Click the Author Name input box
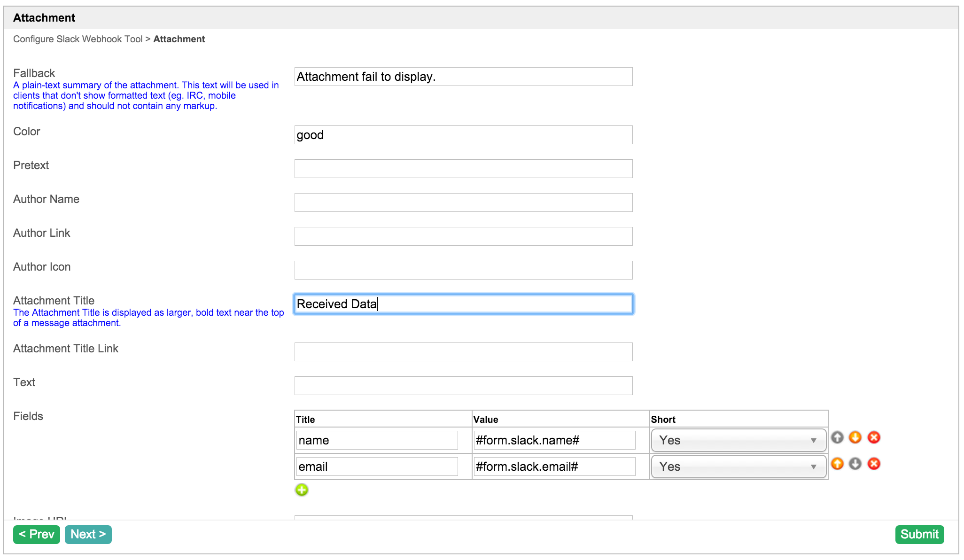The image size is (964, 560). (x=463, y=202)
